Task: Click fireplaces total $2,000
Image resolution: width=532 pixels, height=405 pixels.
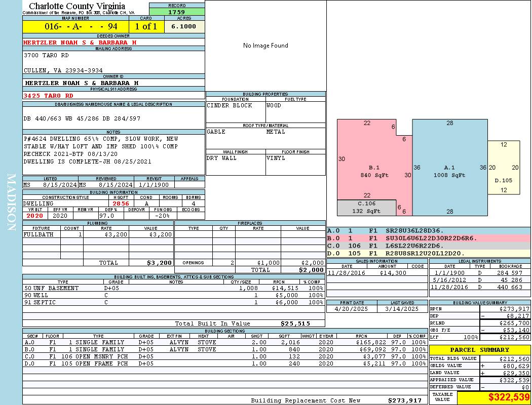Action: (311, 270)
